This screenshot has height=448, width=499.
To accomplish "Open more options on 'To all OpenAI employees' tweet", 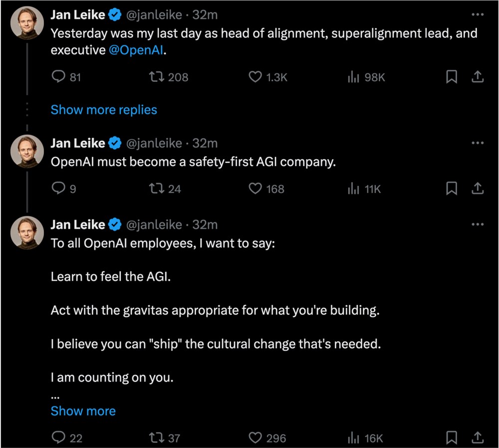I will click(477, 224).
